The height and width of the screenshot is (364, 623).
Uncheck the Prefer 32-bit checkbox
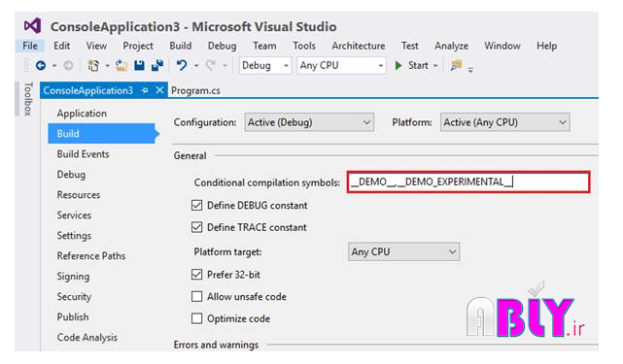pyautogui.click(x=196, y=275)
